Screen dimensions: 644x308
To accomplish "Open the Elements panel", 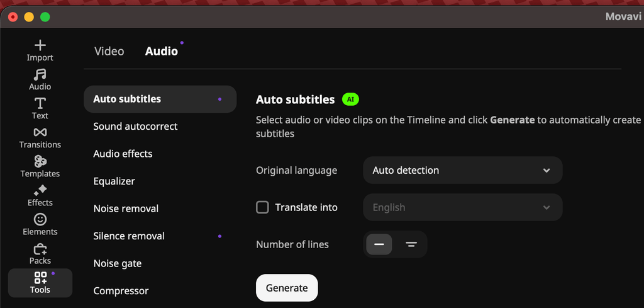I will point(40,224).
